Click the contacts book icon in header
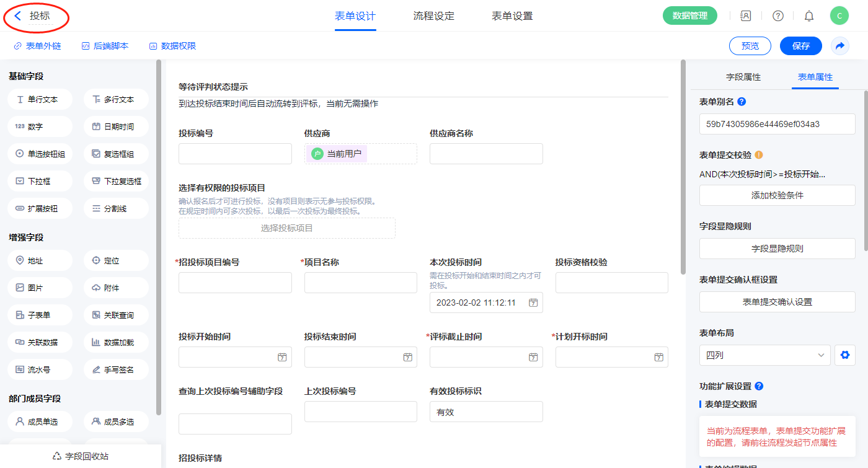Image resolution: width=868 pixels, height=468 pixels. 746,16
